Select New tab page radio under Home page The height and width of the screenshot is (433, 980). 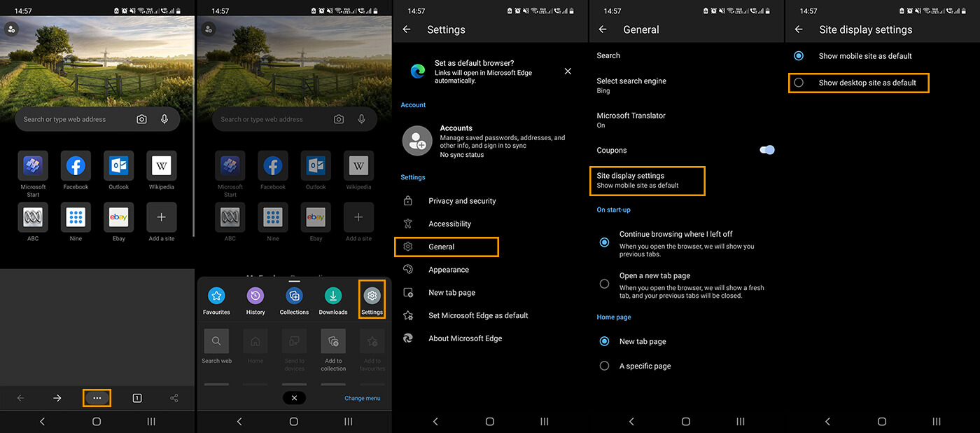[604, 341]
